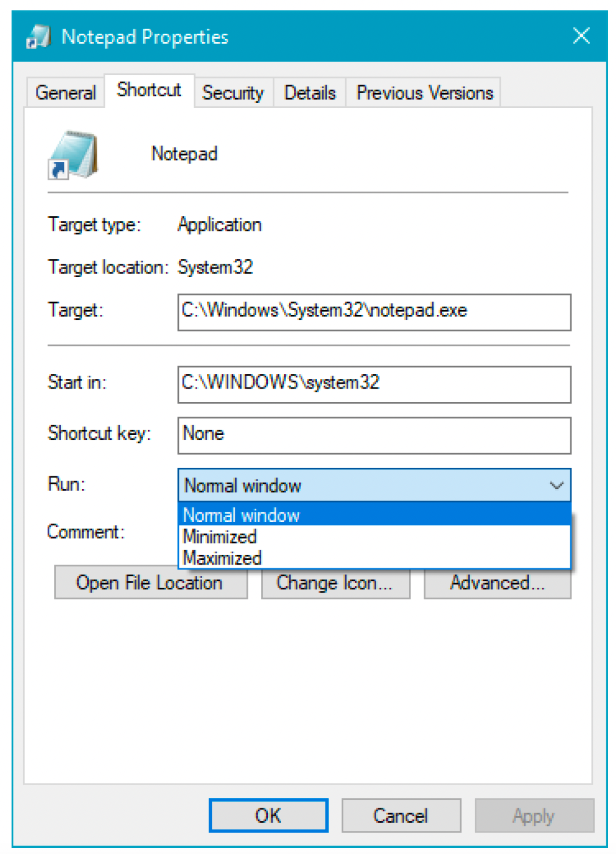This screenshot has height=854, width=616.
Task: Click the greyed Apply button
Action: (x=534, y=815)
